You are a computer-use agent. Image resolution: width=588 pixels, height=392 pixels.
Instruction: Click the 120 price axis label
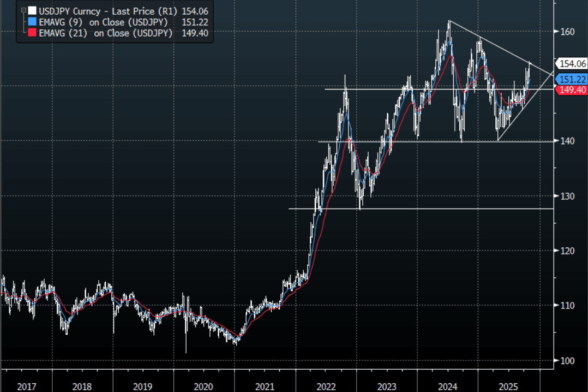tap(567, 251)
